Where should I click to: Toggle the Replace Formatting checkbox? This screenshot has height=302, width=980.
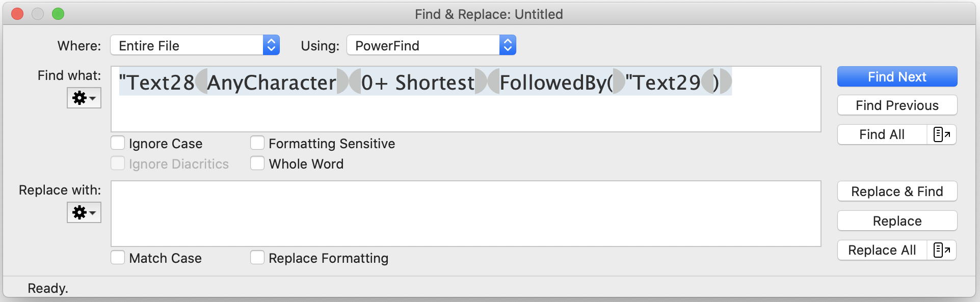(257, 258)
